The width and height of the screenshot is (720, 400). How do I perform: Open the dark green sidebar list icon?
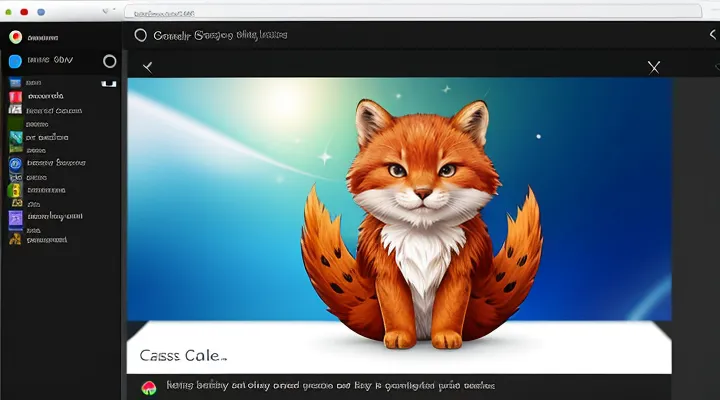coord(15,138)
